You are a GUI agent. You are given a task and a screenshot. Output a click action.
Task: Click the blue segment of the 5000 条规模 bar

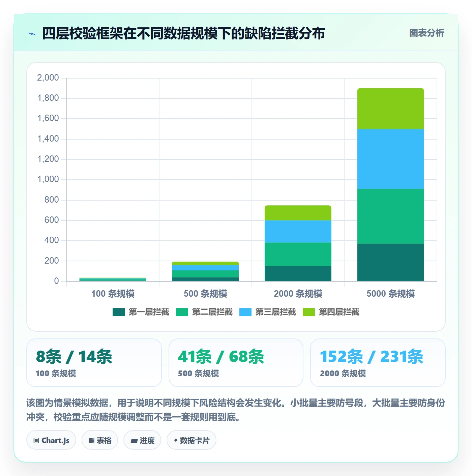(390, 159)
